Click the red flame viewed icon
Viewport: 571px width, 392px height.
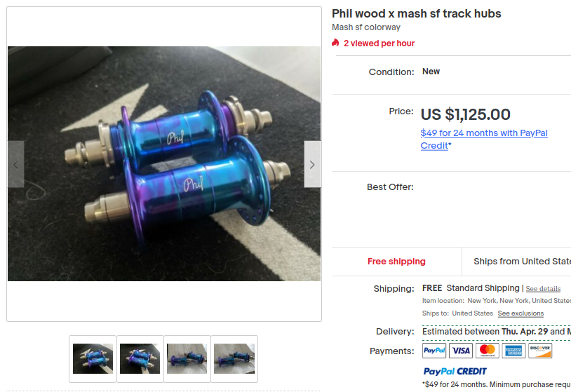click(x=335, y=43)
